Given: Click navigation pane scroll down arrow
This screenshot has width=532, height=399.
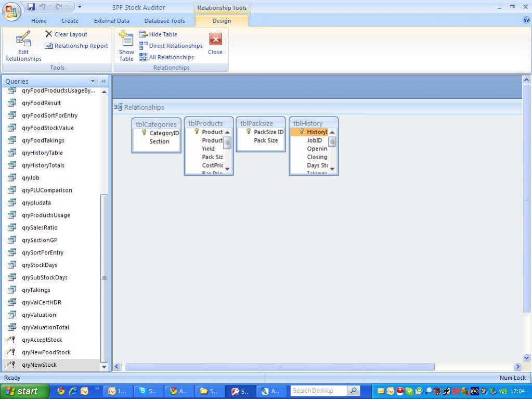Looking at the screenshot, I should pos(104,367).
